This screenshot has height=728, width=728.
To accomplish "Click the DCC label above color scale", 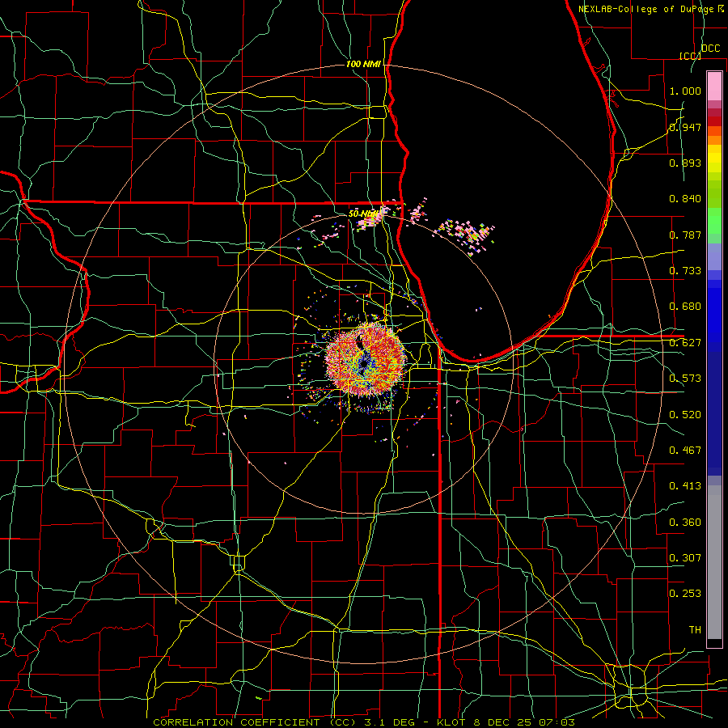I will tap(710, 49).
